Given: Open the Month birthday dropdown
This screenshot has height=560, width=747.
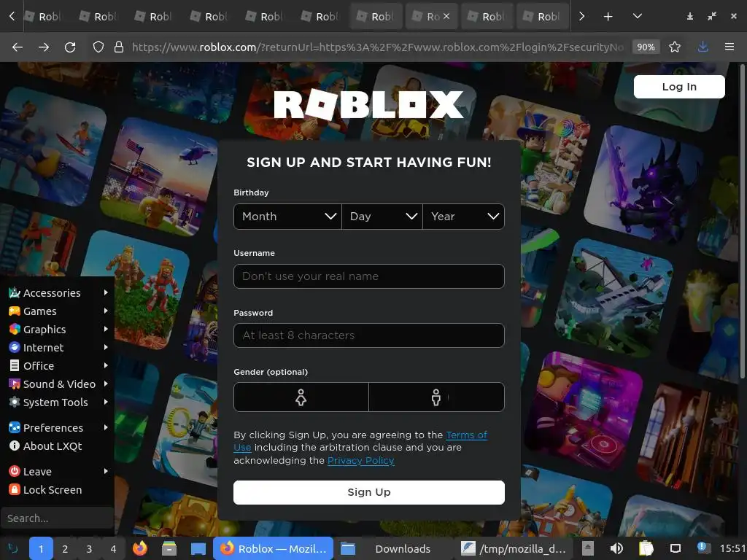Looking at the screenshot, I should (x=287, y=217).
